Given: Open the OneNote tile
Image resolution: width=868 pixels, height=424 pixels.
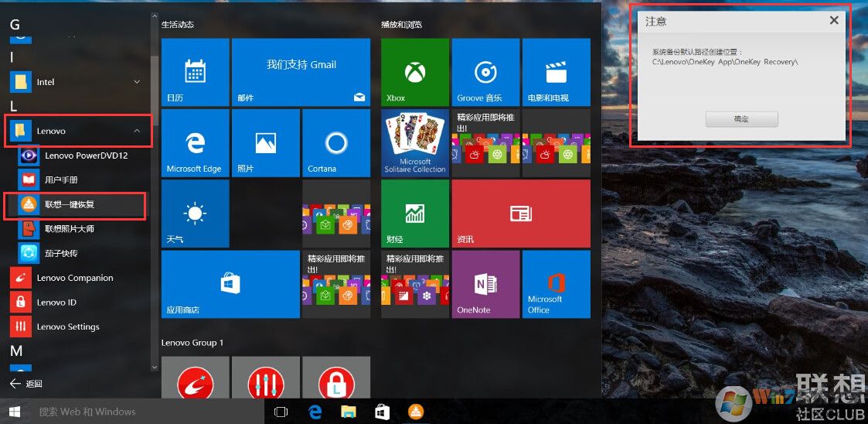Looking at the screenshot, I should click(485, 284).
